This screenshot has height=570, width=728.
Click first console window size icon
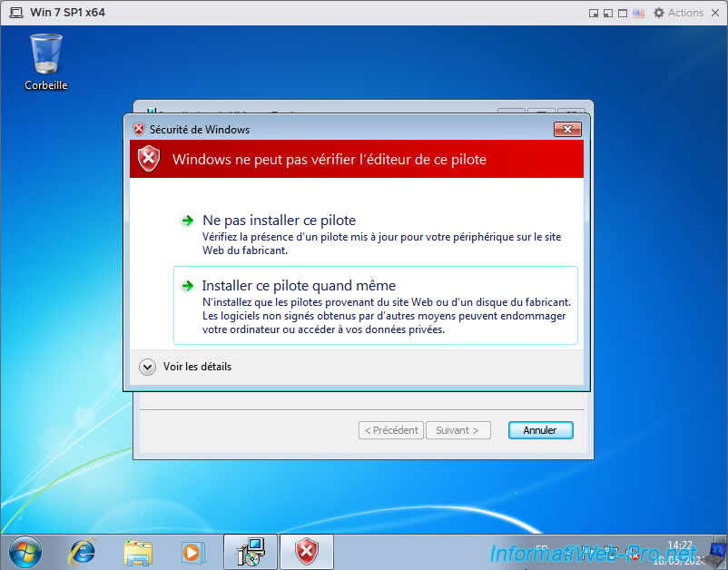(x=594, y=13)
